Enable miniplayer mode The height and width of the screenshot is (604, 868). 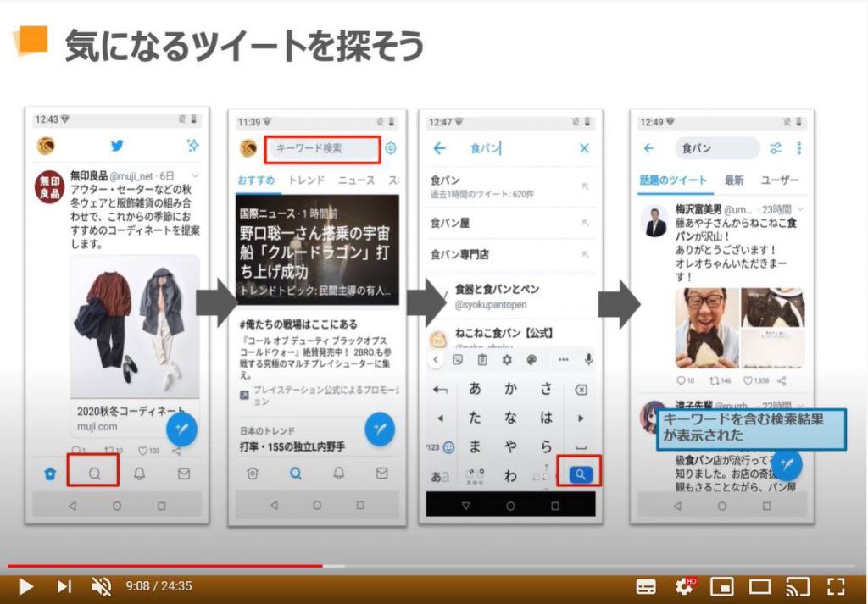tap(721, 585)
